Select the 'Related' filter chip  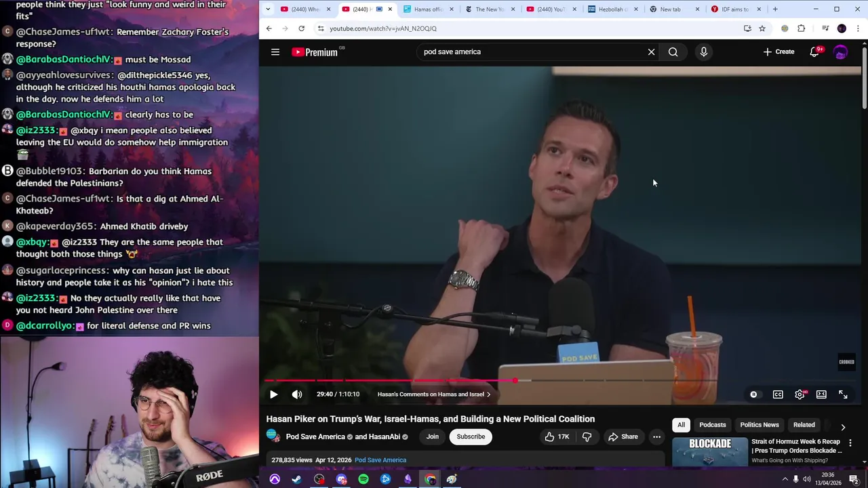coord(804,425)
